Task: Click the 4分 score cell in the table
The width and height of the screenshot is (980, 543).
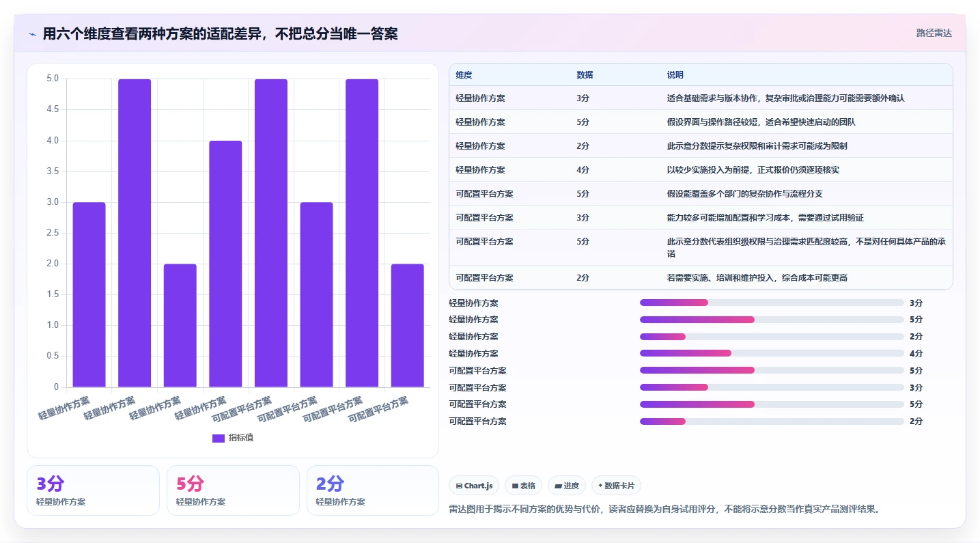Action: (x=583, y=170)
